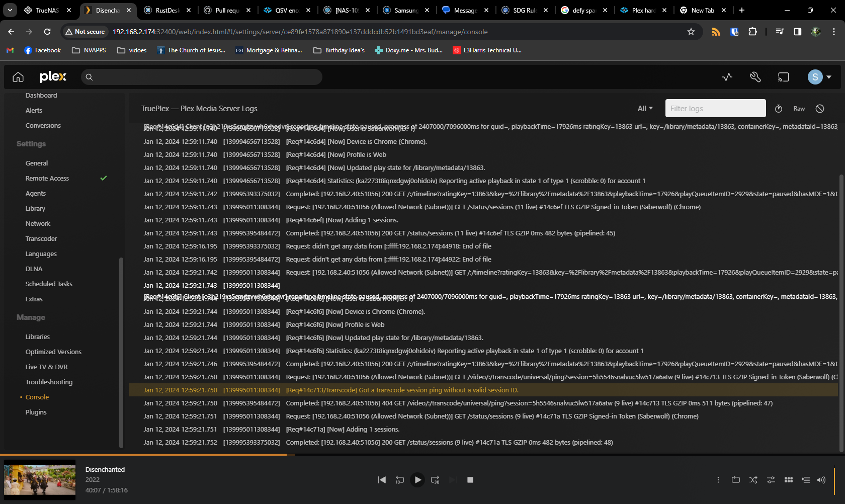Click the Disenchanted title in player
Image resolution: width=845 pixels, height=504 pixels.
[x=105, y=469]
